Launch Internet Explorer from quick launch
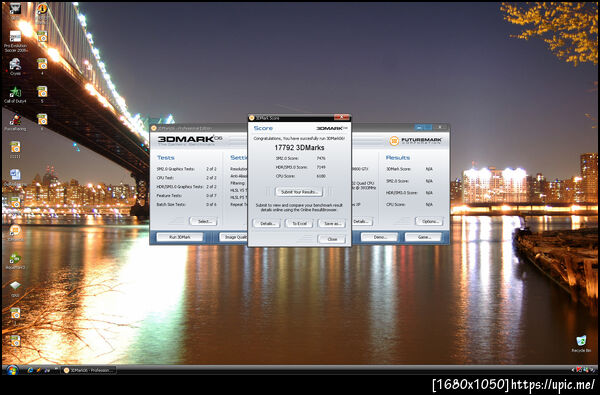This screenshot has height=395, width=600. pyautogui.click(x=30, y=370)
